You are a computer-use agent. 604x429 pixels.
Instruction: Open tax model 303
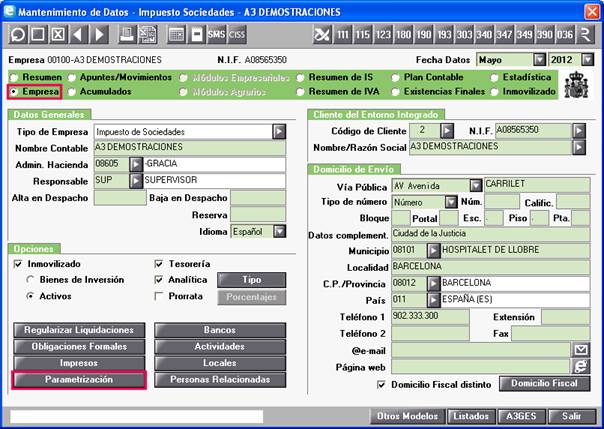point(464,35)
